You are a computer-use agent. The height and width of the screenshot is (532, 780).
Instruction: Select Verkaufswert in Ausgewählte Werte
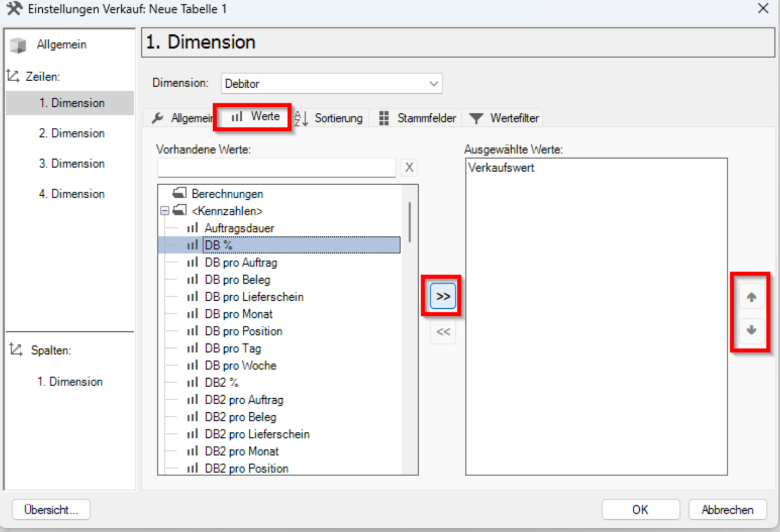tap(501, 168)
